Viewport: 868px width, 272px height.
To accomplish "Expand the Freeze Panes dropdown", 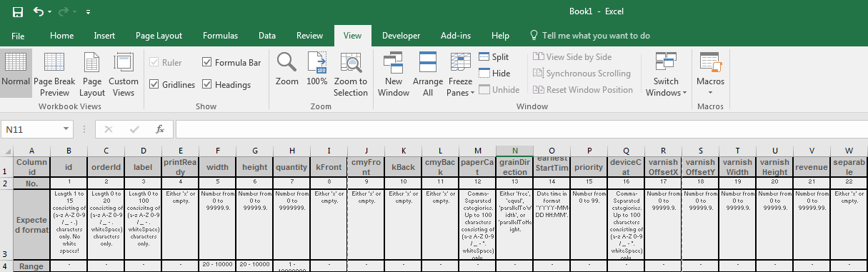I will [461, 74].
